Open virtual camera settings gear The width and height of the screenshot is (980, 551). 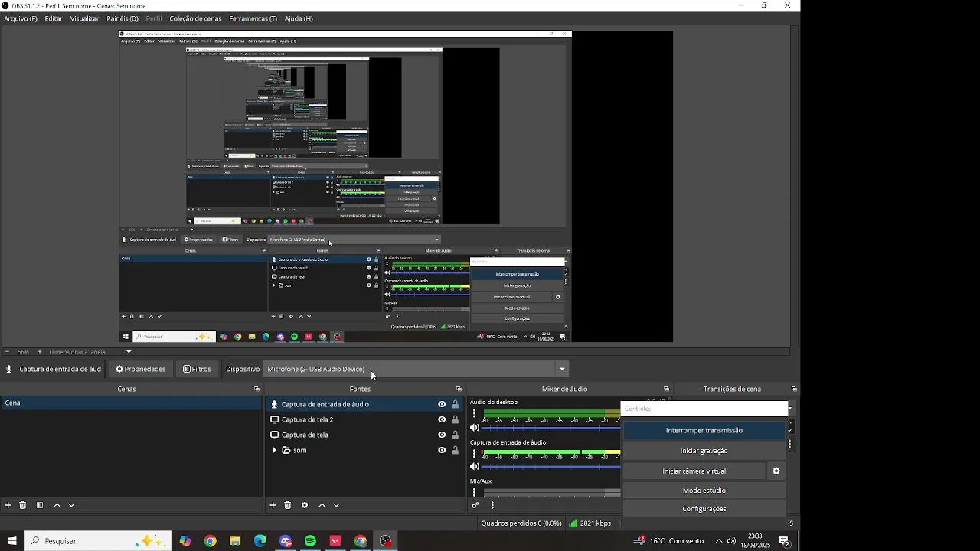point(776,471)
